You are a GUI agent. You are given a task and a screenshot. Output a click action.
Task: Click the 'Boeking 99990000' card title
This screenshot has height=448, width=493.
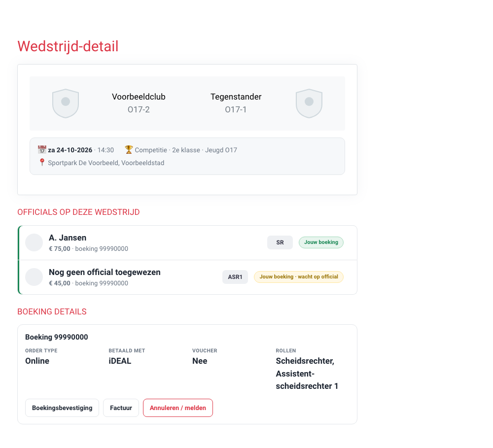tap(57, 337)
